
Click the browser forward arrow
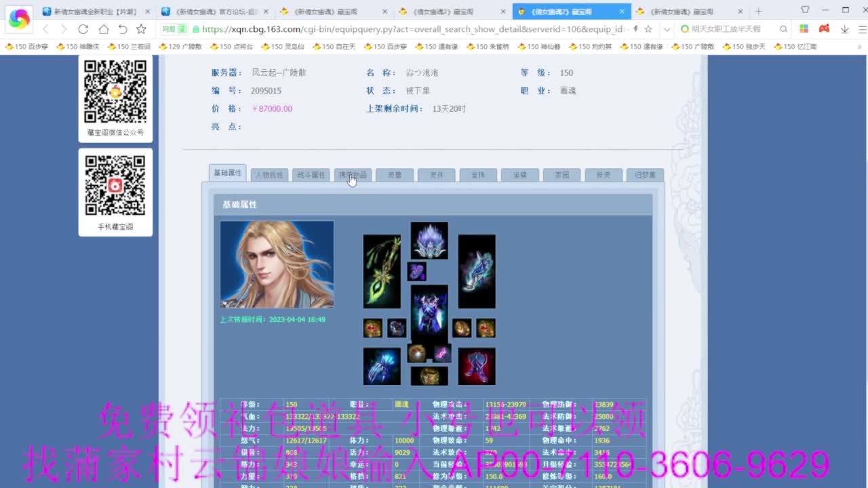click(64, 29)
